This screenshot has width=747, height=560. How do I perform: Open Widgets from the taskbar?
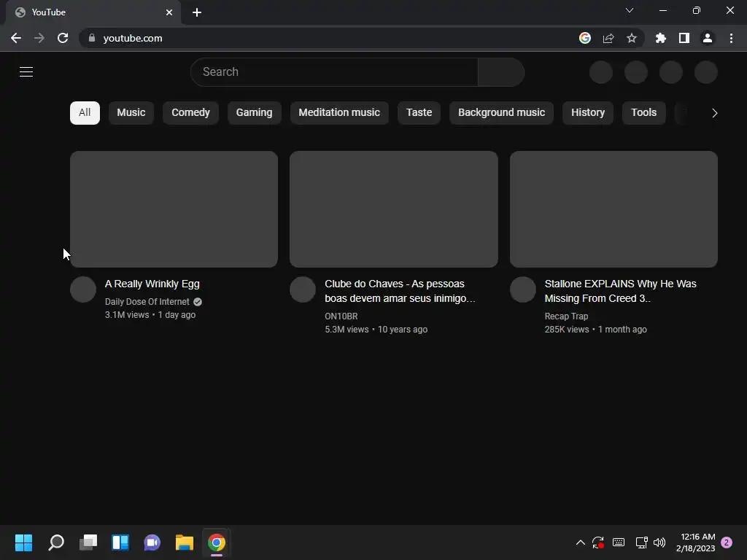pyautogui.click(x=120, y=542)
